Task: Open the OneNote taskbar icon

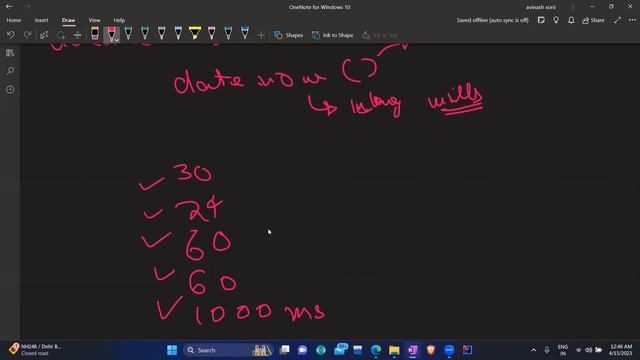Action: (x=413, y=350)
